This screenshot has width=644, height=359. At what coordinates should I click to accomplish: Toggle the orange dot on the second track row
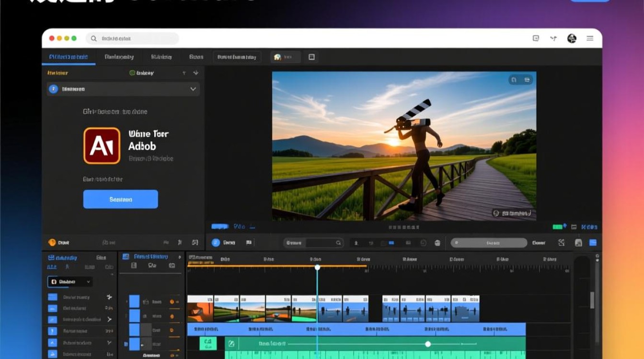[x=172, y=316]
